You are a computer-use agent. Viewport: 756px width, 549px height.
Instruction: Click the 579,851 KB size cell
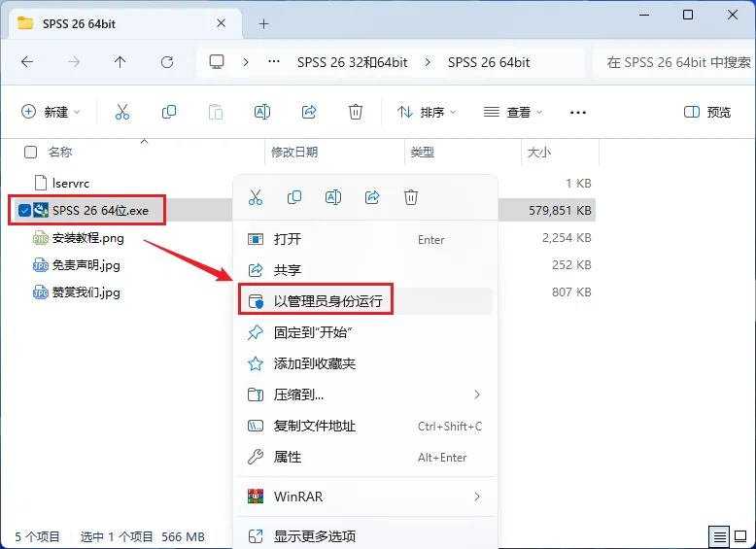(560, 210)
